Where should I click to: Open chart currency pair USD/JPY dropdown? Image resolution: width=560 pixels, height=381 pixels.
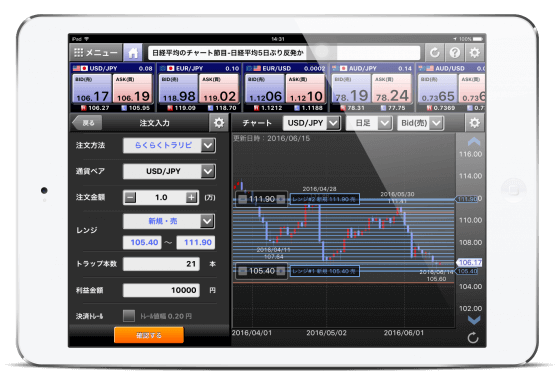coord(312,123)
